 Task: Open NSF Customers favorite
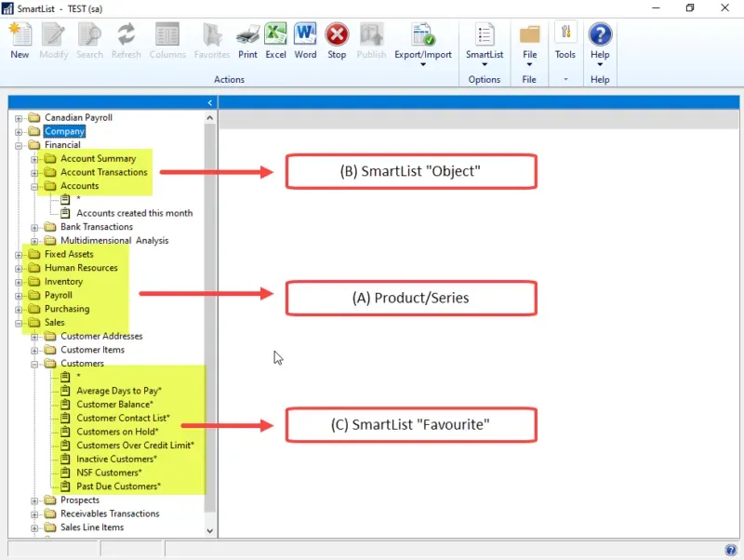109,473
